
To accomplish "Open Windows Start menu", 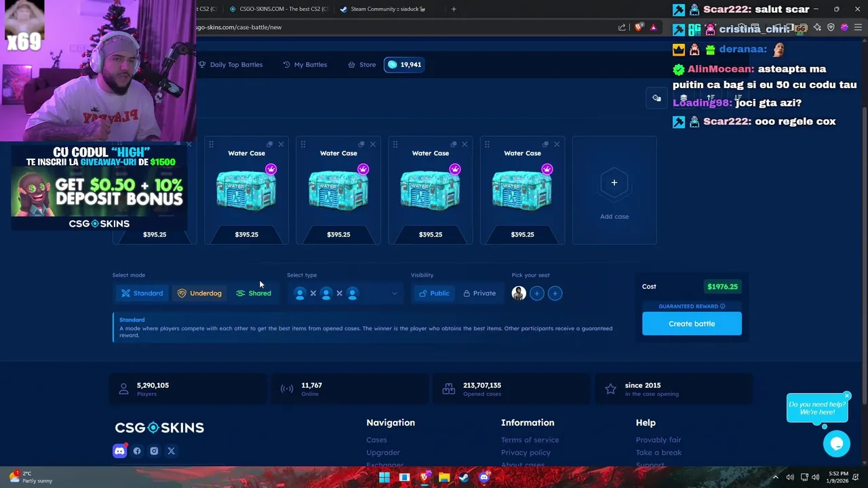I will pos(384,477).
